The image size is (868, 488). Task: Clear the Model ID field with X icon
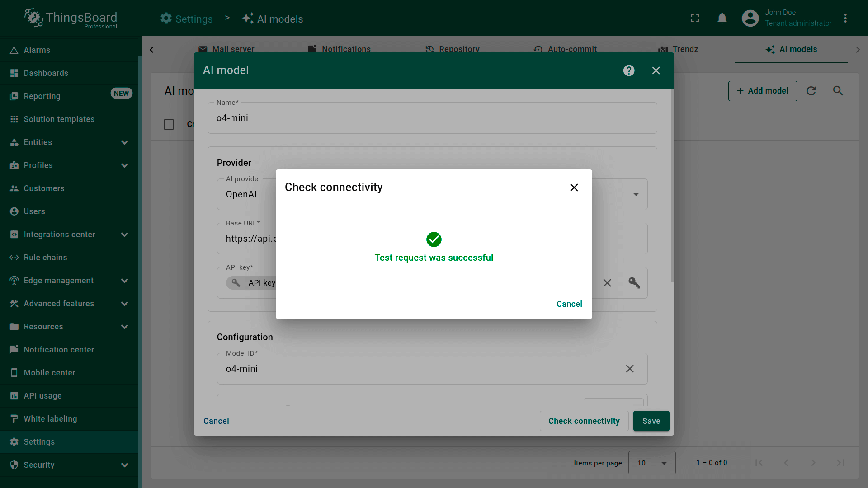(x=629, y=369)
